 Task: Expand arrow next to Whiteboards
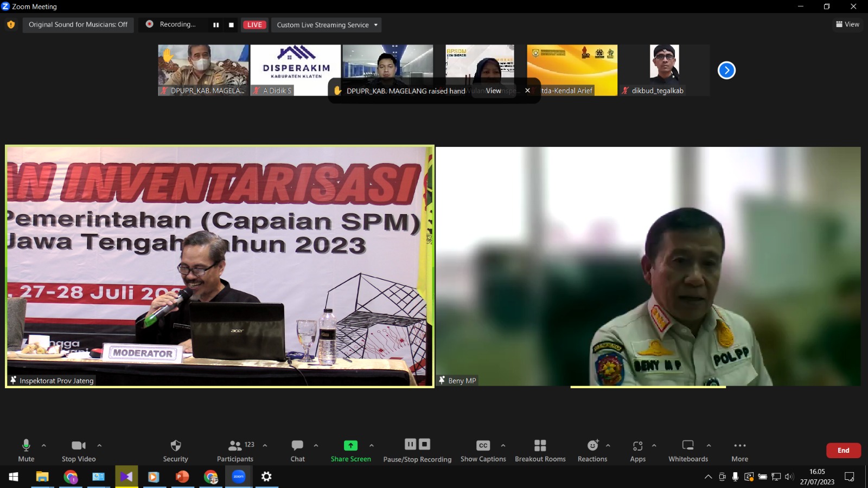[x=709, y=446]
